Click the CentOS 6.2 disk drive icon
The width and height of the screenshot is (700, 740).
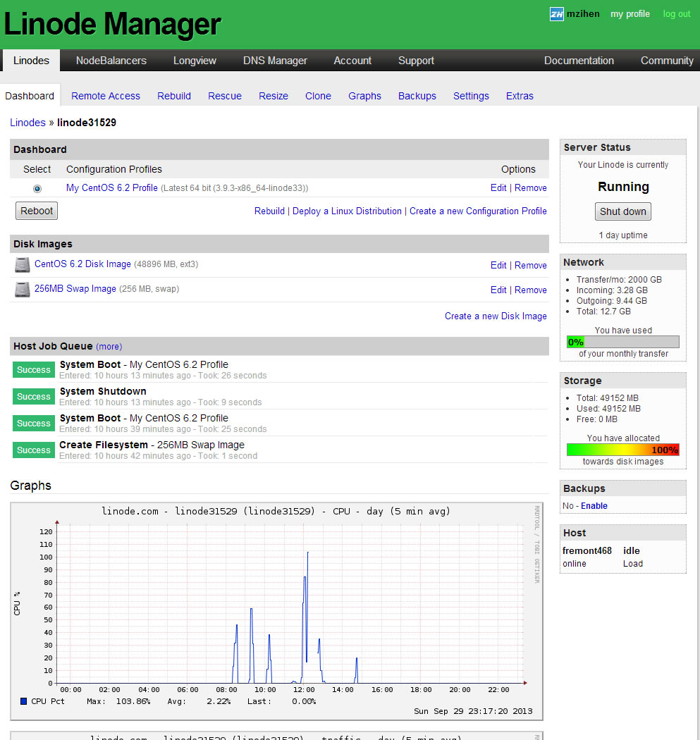coord(22,265)
